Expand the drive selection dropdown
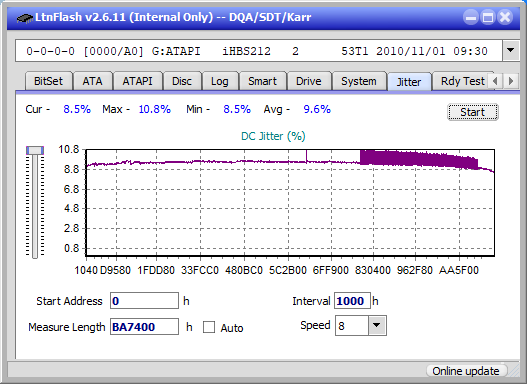The width and height of the screenshot is (527, 384). 511,50
